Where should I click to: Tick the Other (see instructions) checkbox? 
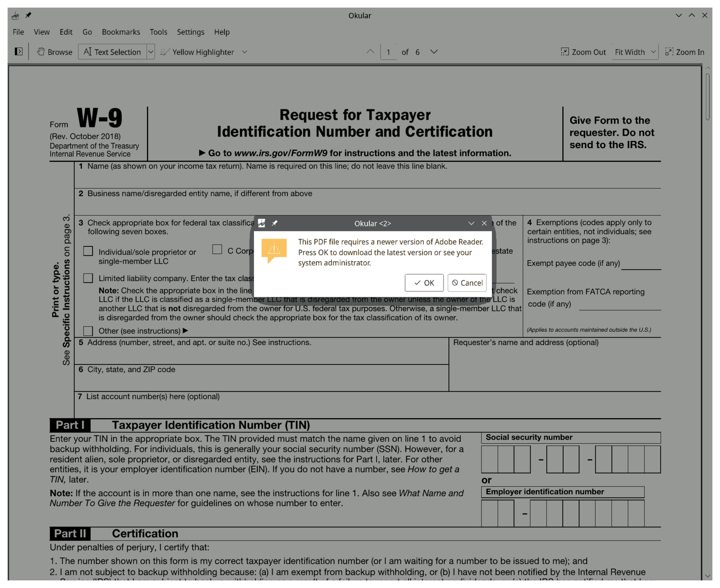click(88, 331)
